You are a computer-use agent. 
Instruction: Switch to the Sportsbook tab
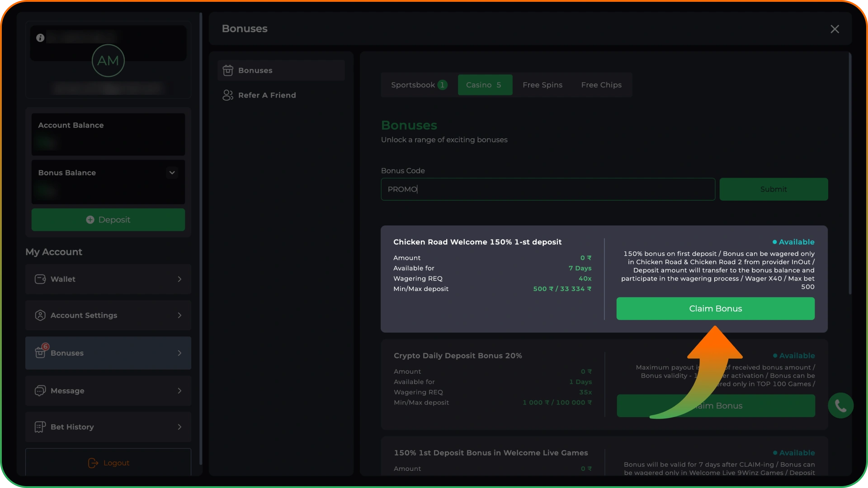[x=419, y=85]
